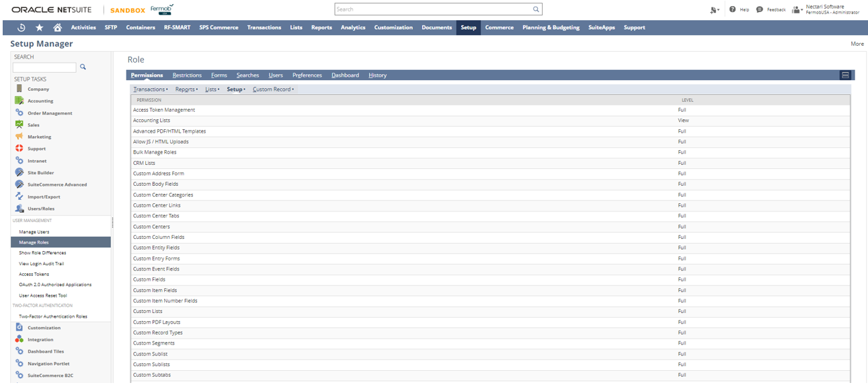Image resolution: width=868 pixels, height=385 pixels.
Task: Click the Setup Manager search magnifier icon
Action: point(83,67)
